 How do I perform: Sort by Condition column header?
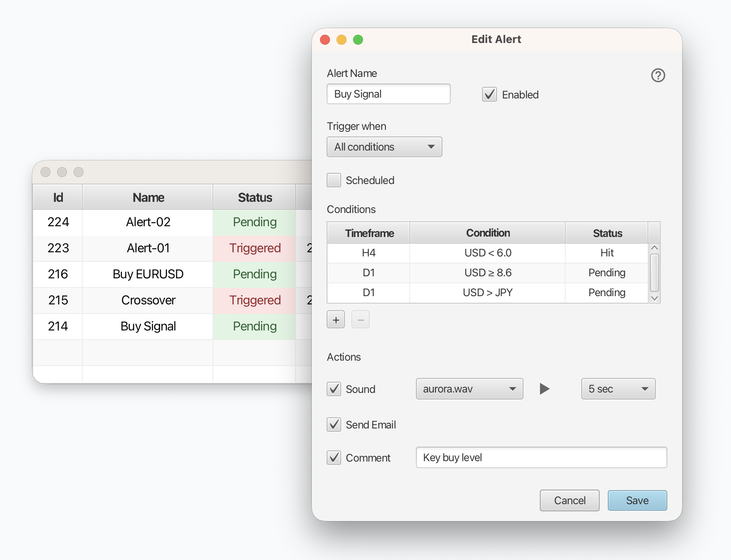pyautogui.click(x=488, y=233)
